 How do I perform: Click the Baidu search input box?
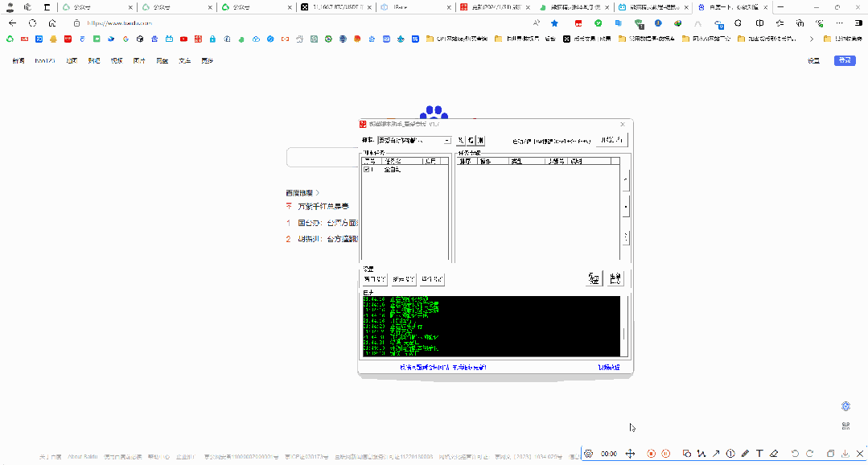pos(323,157)
